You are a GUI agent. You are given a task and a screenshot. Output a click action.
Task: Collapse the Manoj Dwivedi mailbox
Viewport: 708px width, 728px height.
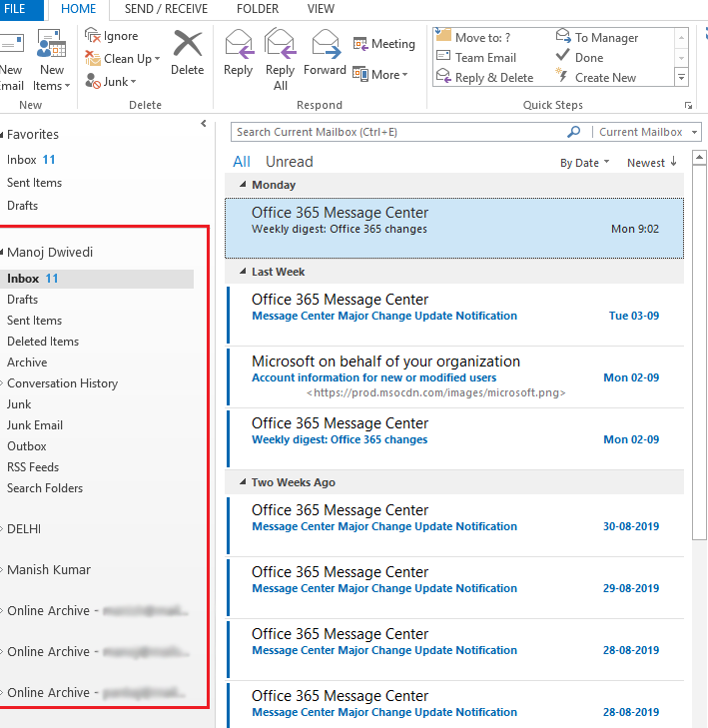tap(2, 252)
